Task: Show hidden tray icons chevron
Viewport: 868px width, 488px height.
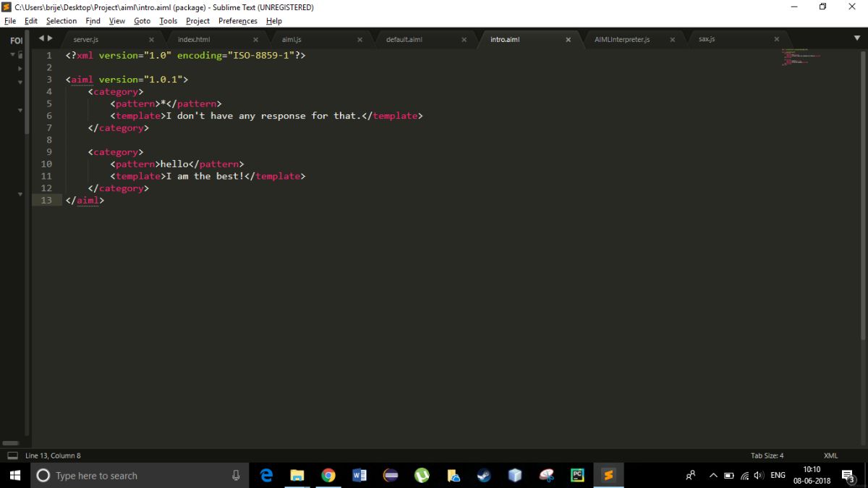Action: pyautogui.click(x=713, y=476)
